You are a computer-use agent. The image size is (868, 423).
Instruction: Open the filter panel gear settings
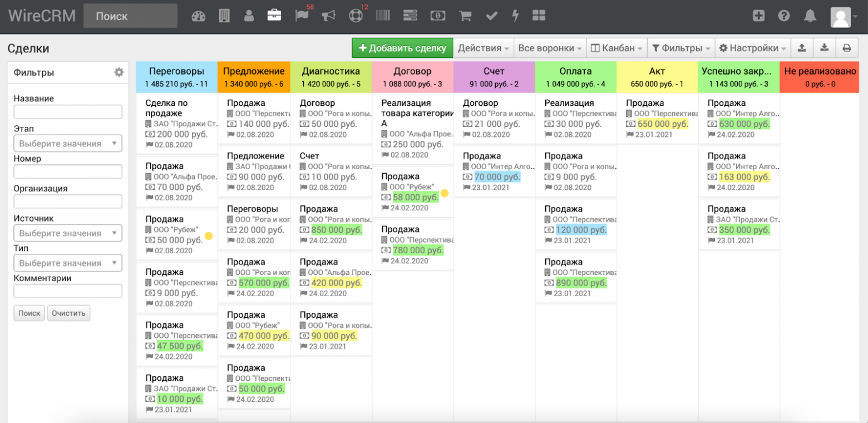click(x=119, y=72)
